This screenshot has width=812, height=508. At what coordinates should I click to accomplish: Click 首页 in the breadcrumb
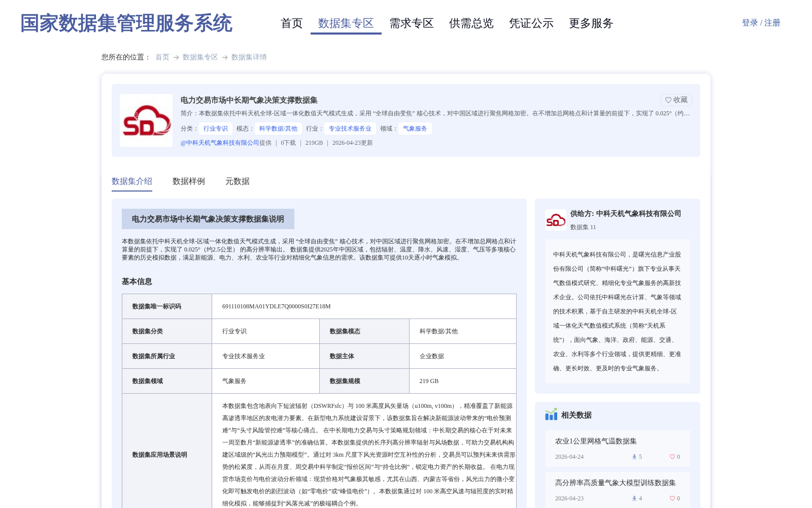pyautogui.click(x=162, y=57)
